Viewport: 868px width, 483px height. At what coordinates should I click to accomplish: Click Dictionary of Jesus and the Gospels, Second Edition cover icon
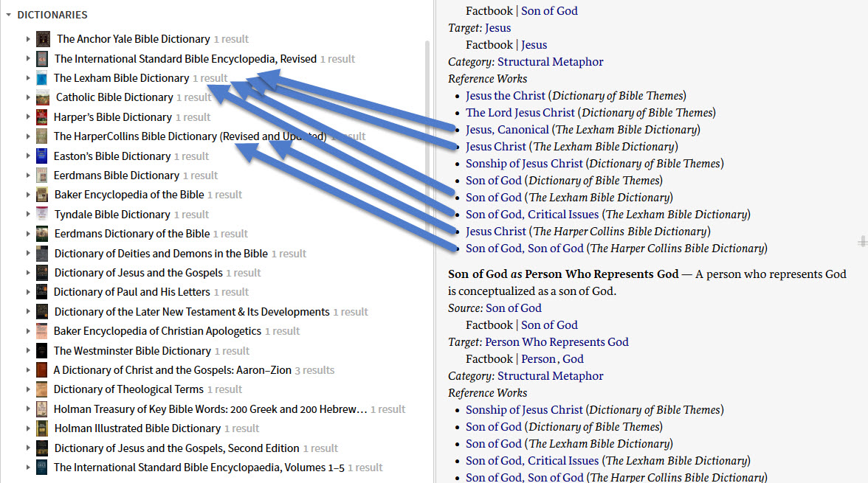(x=42, y=448)
